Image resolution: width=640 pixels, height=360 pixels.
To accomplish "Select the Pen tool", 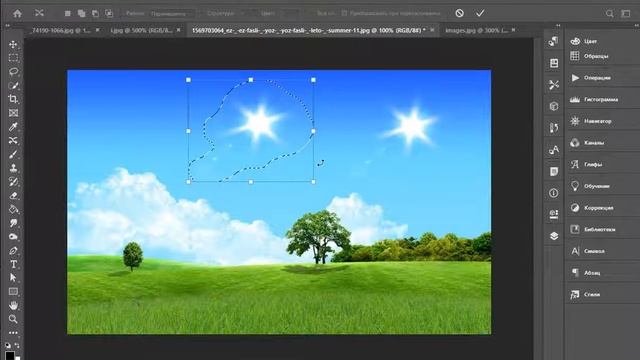I will (x=13, y=251).
